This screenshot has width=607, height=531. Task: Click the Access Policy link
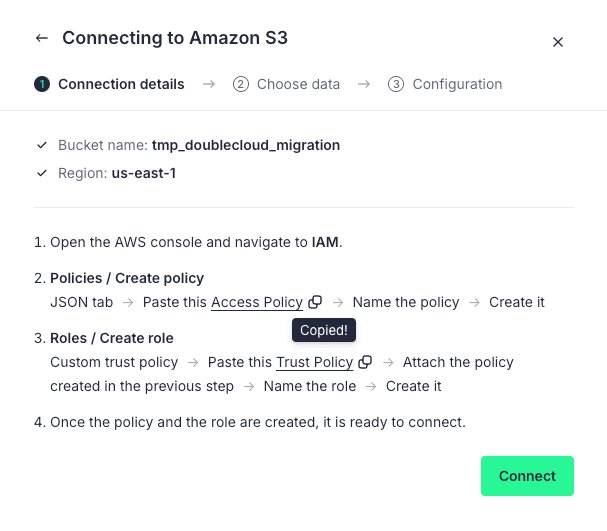pyautogui.click(x=256, y=302)
